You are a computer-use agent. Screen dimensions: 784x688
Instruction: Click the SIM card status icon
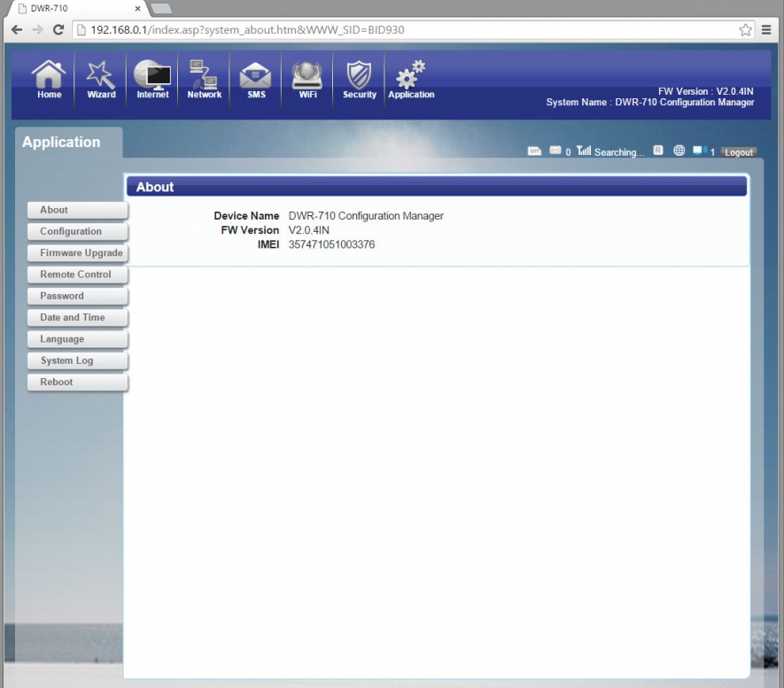click(x=534, y=151)
